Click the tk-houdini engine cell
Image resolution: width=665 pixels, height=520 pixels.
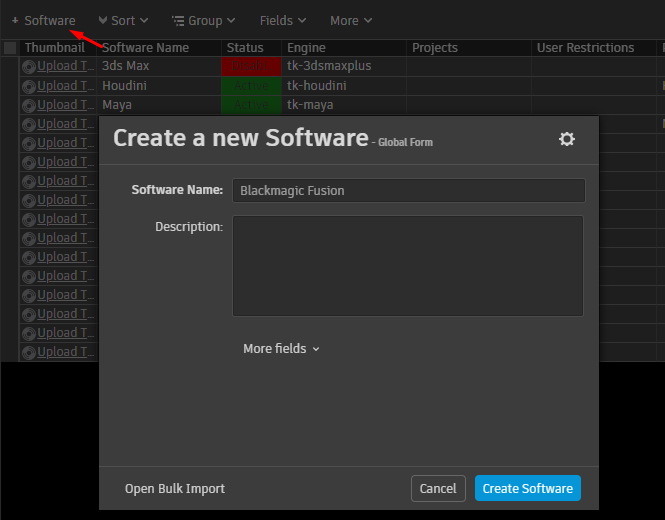coord(344,86)
